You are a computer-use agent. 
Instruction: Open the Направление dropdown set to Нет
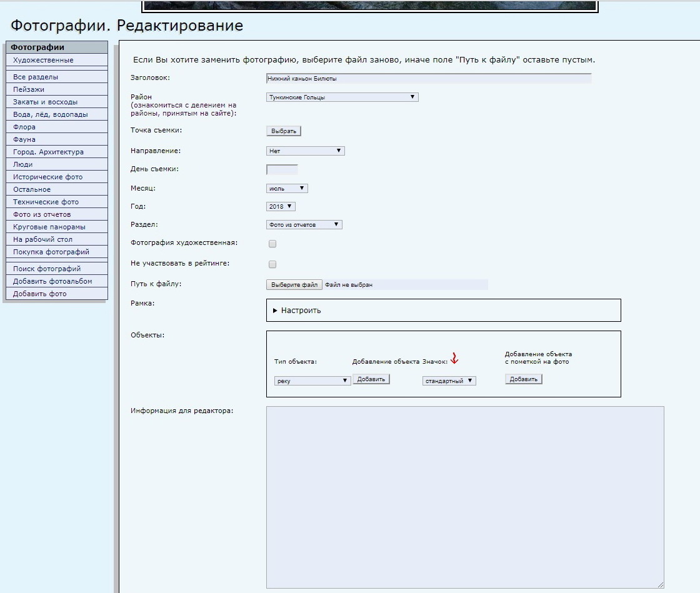point(306,151)
